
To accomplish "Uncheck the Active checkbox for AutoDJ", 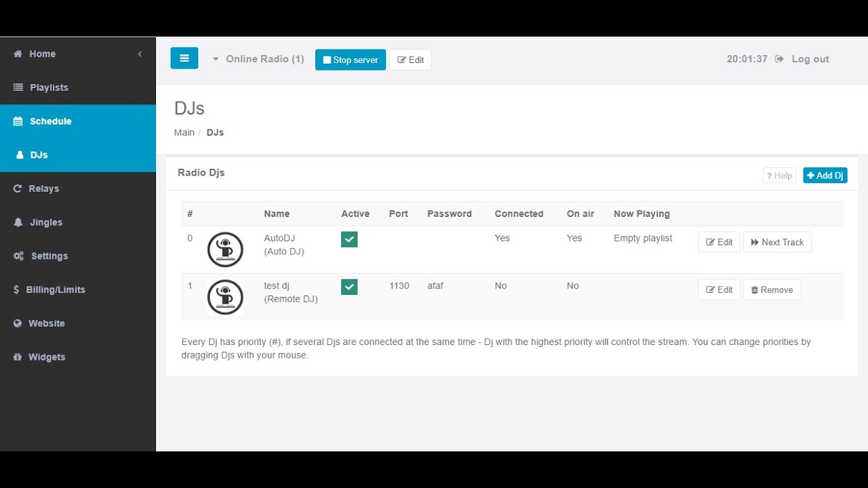I will tap(349, 239).
